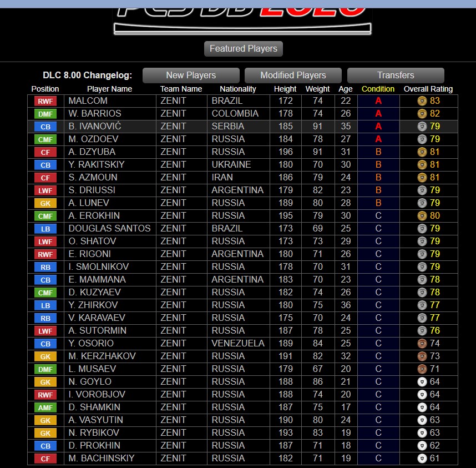This screenshot has width=476, height=468.
Task: Open the Featured Players page
Action: tap(244, 49)
